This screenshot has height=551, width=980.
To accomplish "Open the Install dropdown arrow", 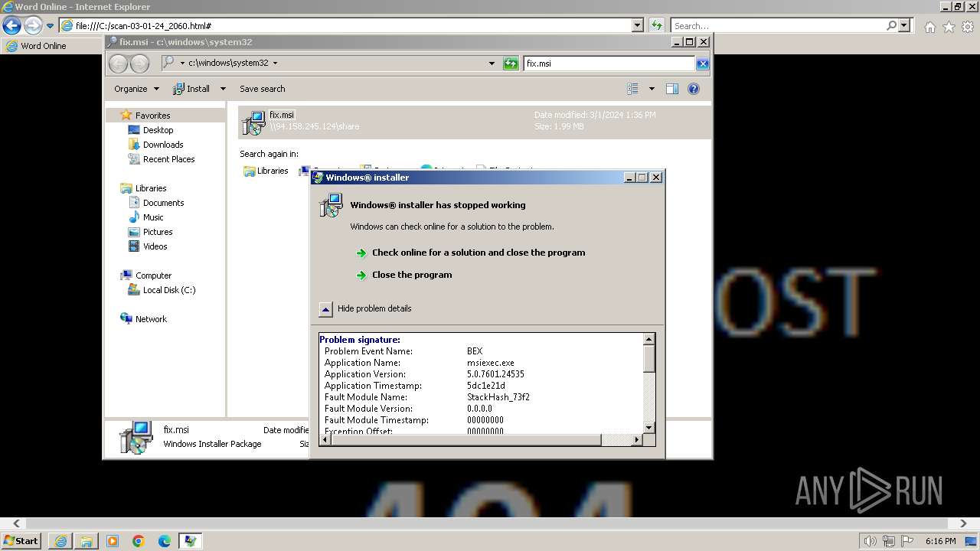I will pyautogui.click(x=223, y=89).
